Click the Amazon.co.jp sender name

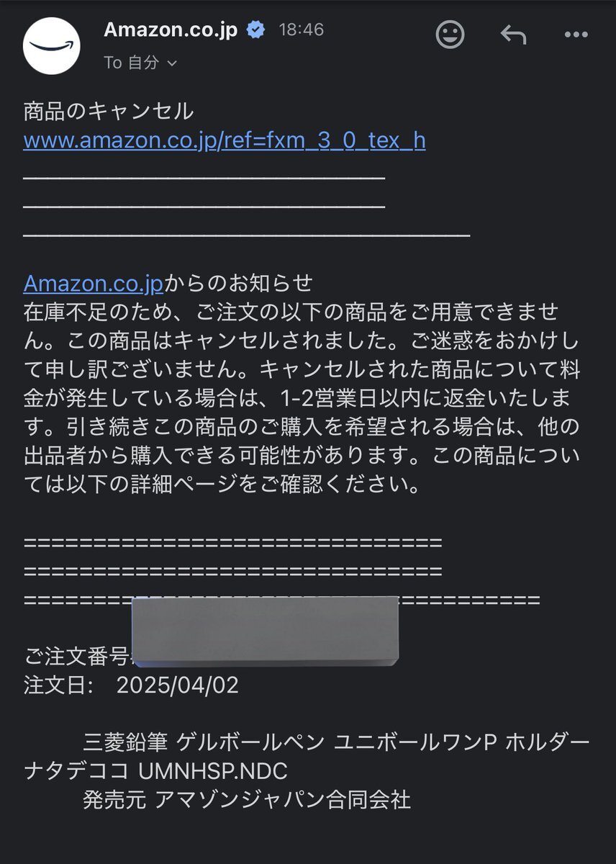[x=171, y=30]
